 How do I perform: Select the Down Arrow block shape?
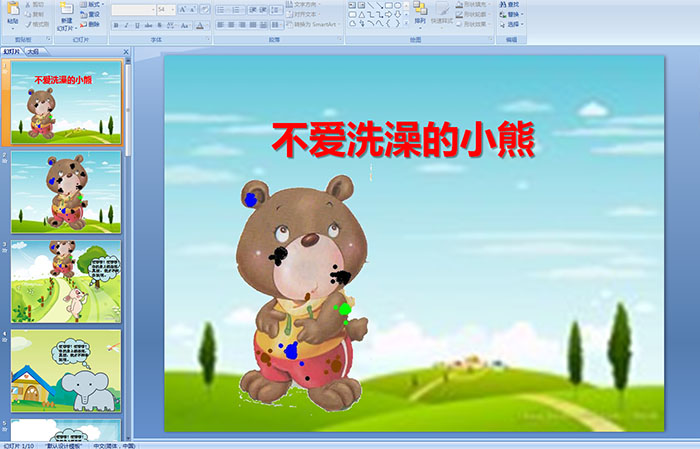pyautogui.click(x=397, y=15)
